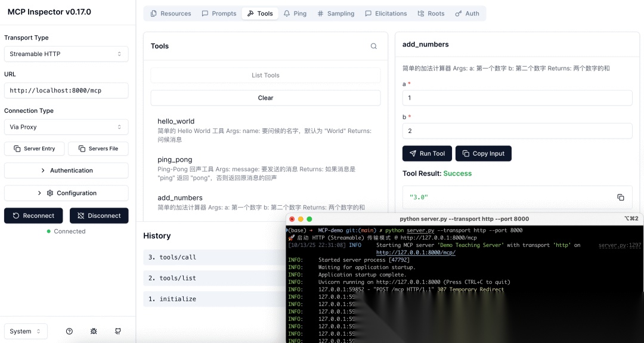This screenshot has height=343, width=644.
Task: Click the hammer icon on Tools tab
Action: 250,14
